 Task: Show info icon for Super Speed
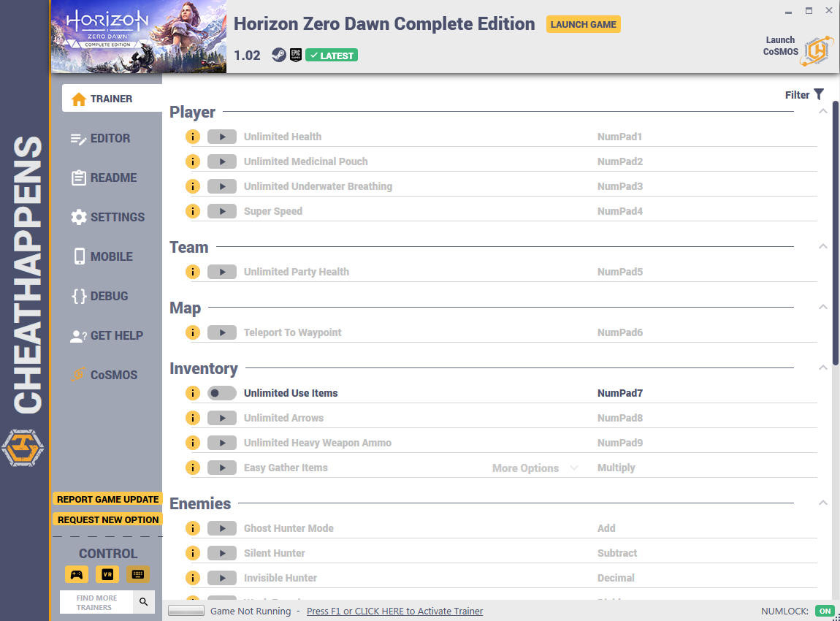192,211
